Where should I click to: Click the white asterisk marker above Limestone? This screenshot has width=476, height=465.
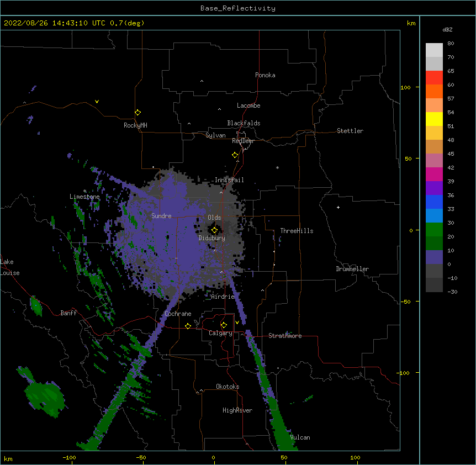(x=84, y=191)
